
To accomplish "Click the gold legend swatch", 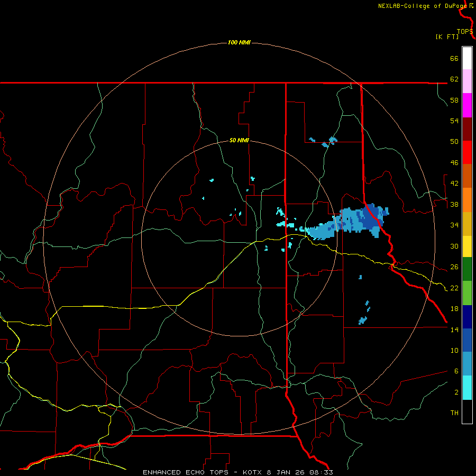I will [x=467, y=224].
